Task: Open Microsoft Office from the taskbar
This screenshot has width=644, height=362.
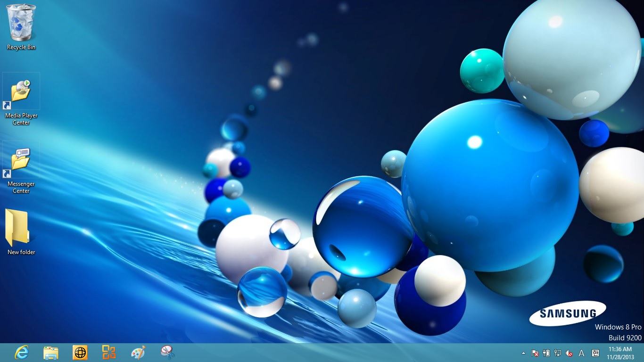Action: pos(109,352)
